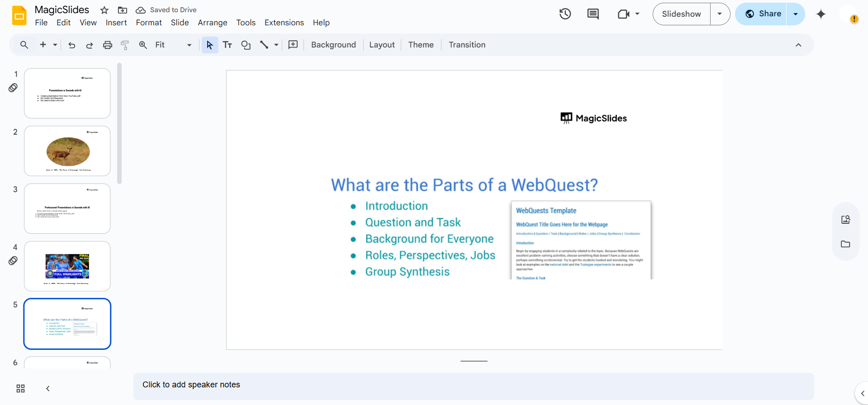Show the side panel with bottom-right chevron
The image size is (868, 405).
point(862,393)
